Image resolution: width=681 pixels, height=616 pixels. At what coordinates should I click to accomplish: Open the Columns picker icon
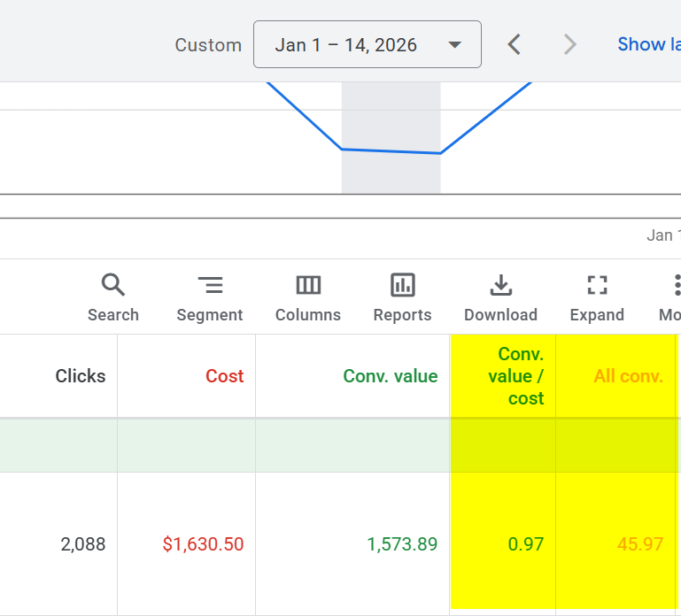coord(308,285)
